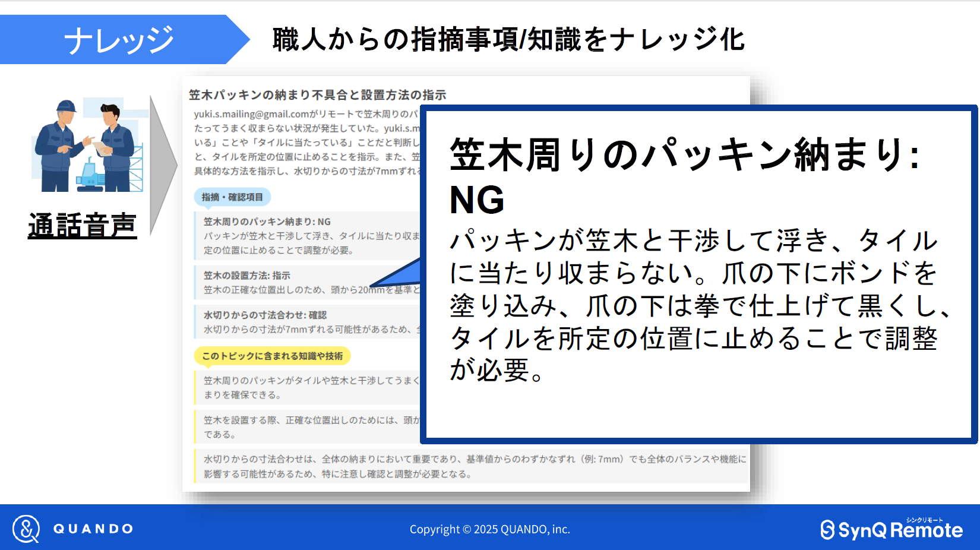Click the QUANDO circular logo icon
The height and width of the screenshot is (550, 980).
coord(26,529)
